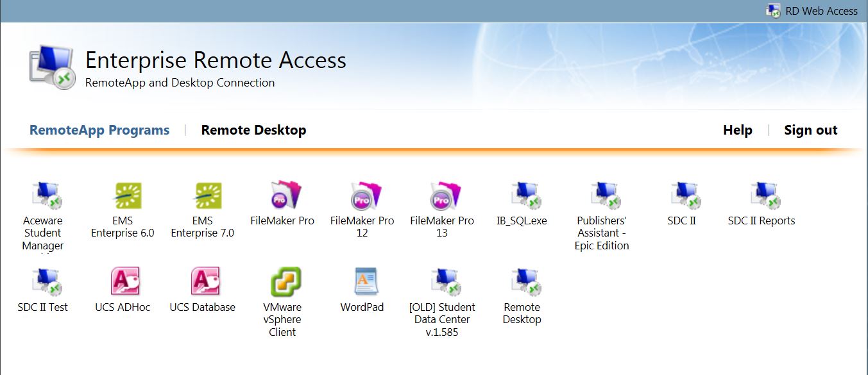The width and height of the screenshot is (868, 375).
Task: Launch the Aceware Student Manager icon
Action: point(46,196)
